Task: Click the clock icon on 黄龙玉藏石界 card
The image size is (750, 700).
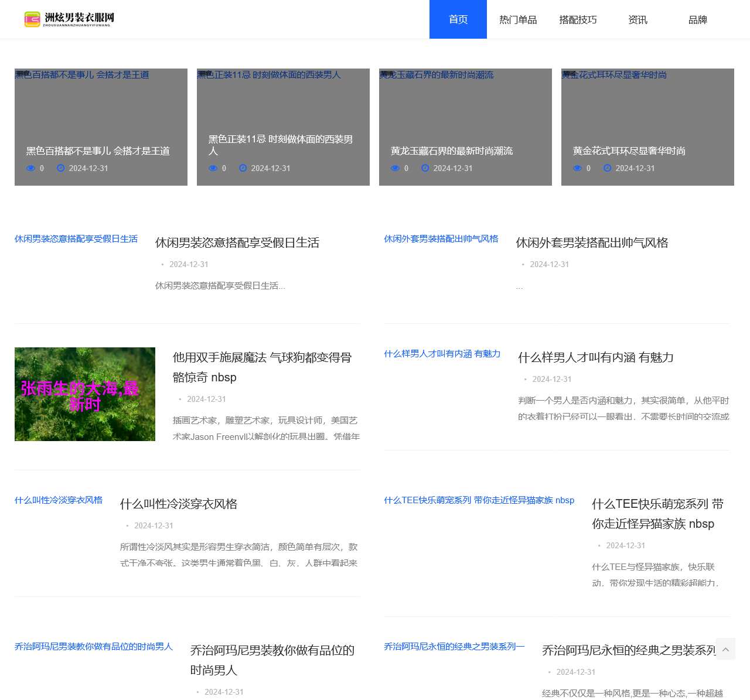Action: (425, 168)
